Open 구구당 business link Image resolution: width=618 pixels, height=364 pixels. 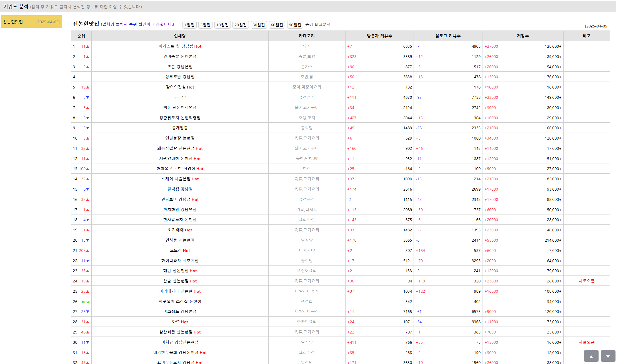coord(180,97)
